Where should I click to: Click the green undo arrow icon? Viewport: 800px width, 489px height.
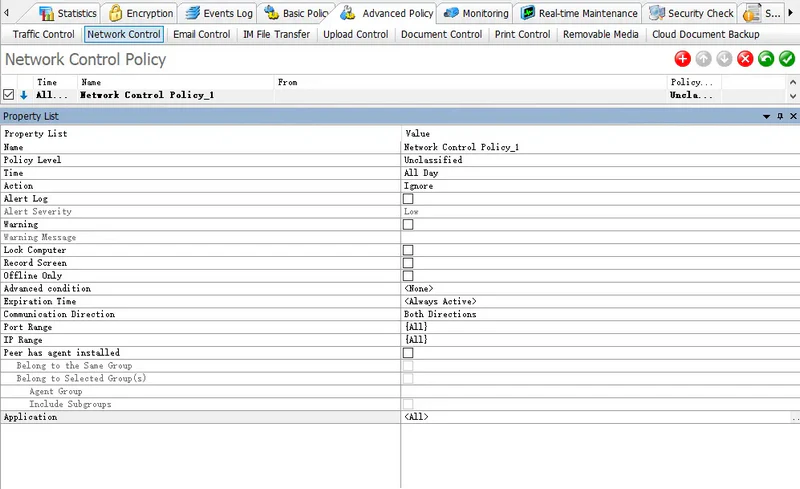(x=766, y=60)
